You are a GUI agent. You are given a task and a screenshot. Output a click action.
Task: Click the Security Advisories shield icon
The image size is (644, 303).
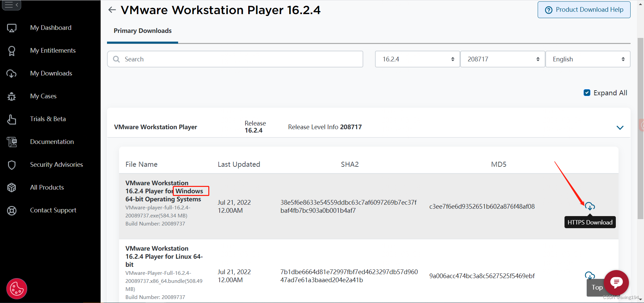coord(12,165)
